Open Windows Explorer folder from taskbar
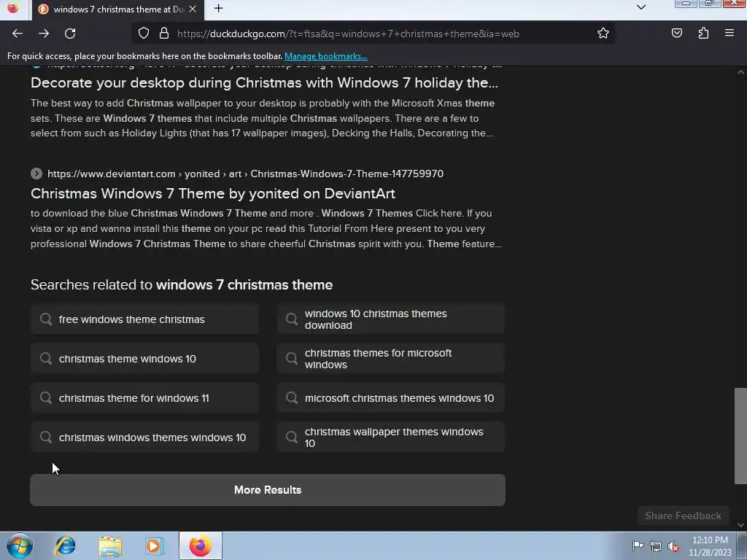Viewport: 747px width, 560px height. [x=110, y=546]
